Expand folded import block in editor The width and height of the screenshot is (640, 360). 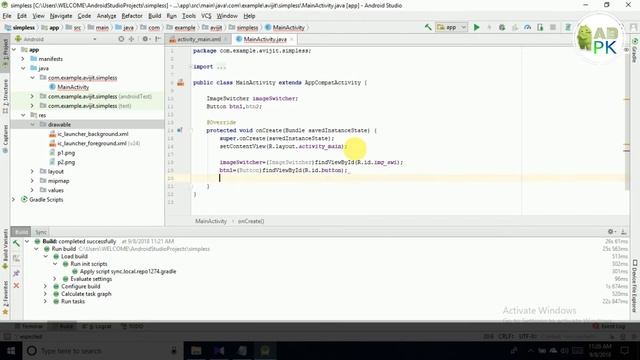pyautogui.click(x=222, y=67)
